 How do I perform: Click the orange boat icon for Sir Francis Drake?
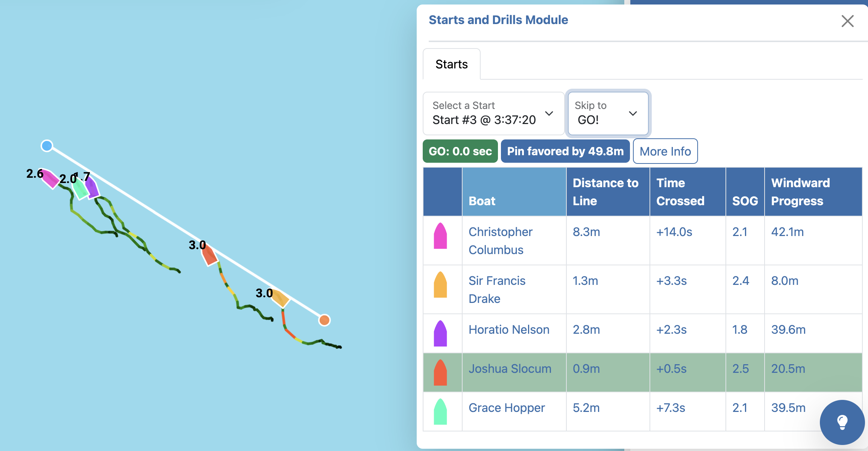[440, 285]
